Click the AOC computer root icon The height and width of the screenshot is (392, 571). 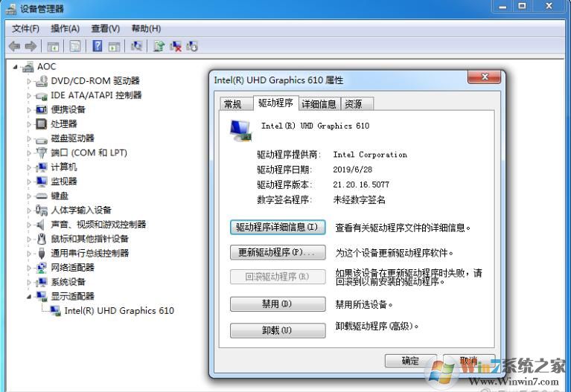point(28,67)
